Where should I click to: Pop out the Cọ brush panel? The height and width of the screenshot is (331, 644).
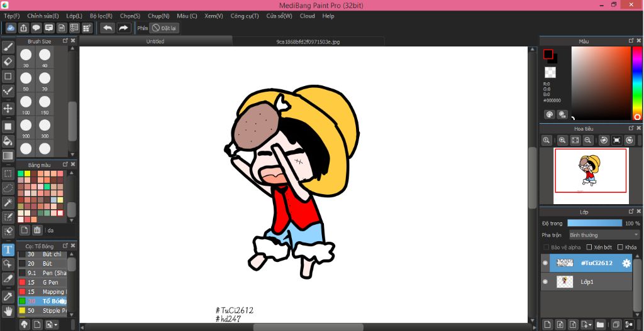click(65, 246)
